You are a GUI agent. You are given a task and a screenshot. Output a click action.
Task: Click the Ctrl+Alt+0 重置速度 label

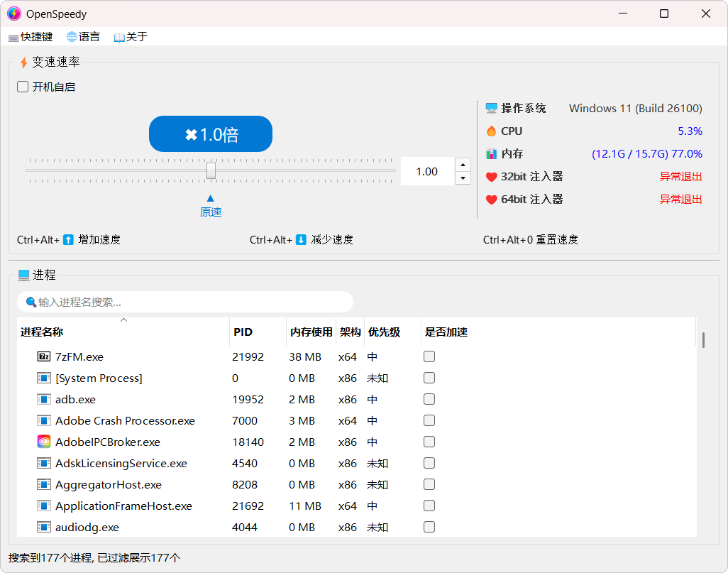531,240
